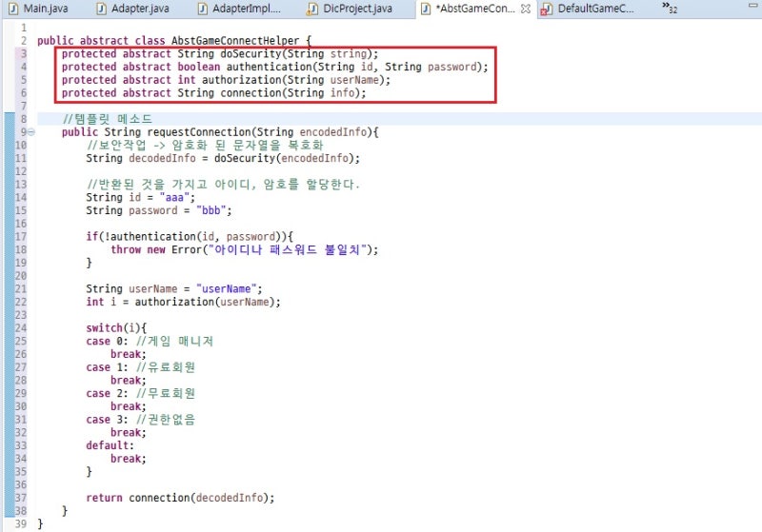Open the Adapter.java editor tab
Viewport: 762px width, 532px height.
[132, 9]
